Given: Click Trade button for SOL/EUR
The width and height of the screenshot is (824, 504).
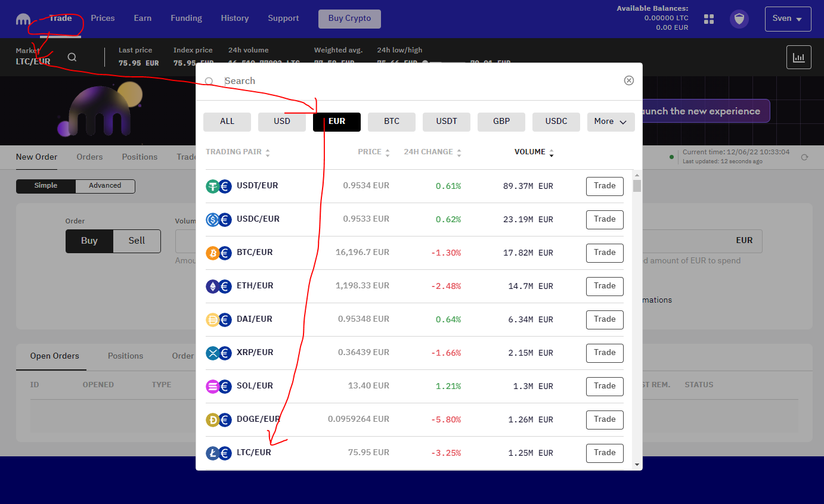Looking at the screenshot, I should [605, 386].
